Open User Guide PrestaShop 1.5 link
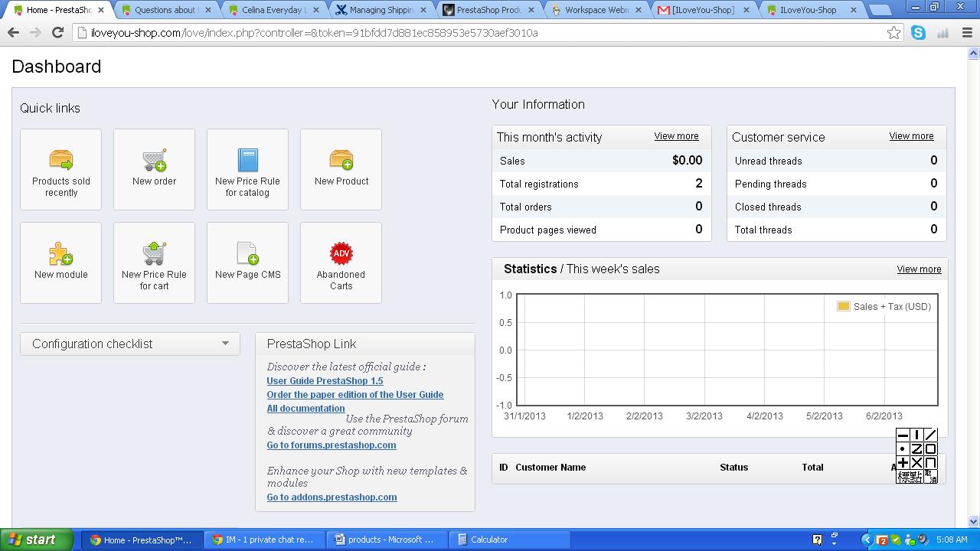 click(325, 380)
